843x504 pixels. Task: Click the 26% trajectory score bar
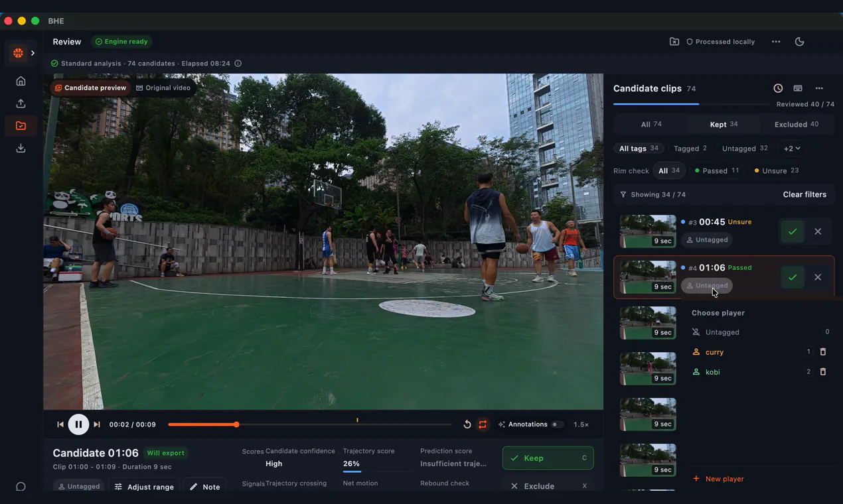pos(376,471)
